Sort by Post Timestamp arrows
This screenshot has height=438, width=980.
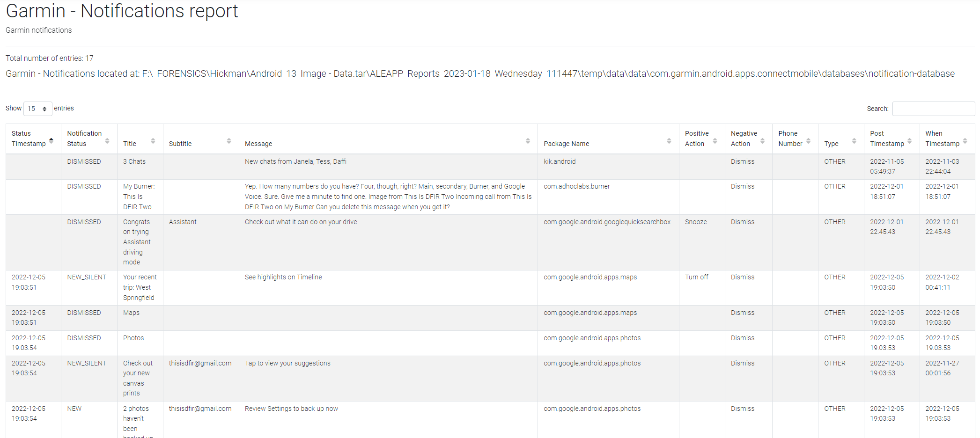(x=909, y=141)
